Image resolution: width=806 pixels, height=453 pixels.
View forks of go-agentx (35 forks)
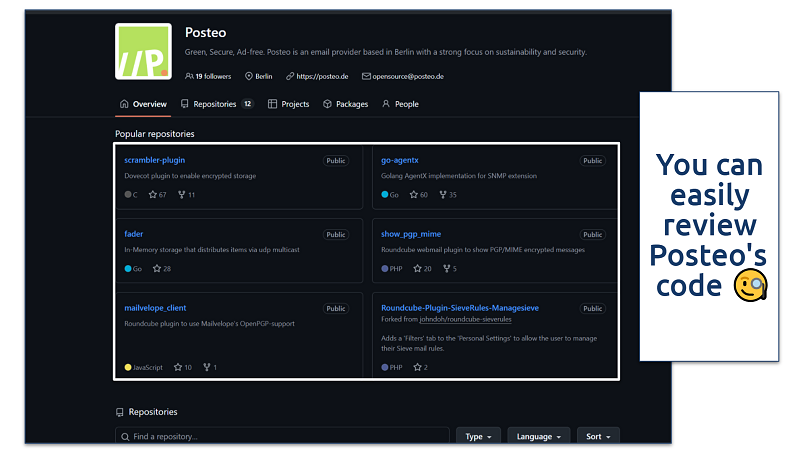point(448,195)
